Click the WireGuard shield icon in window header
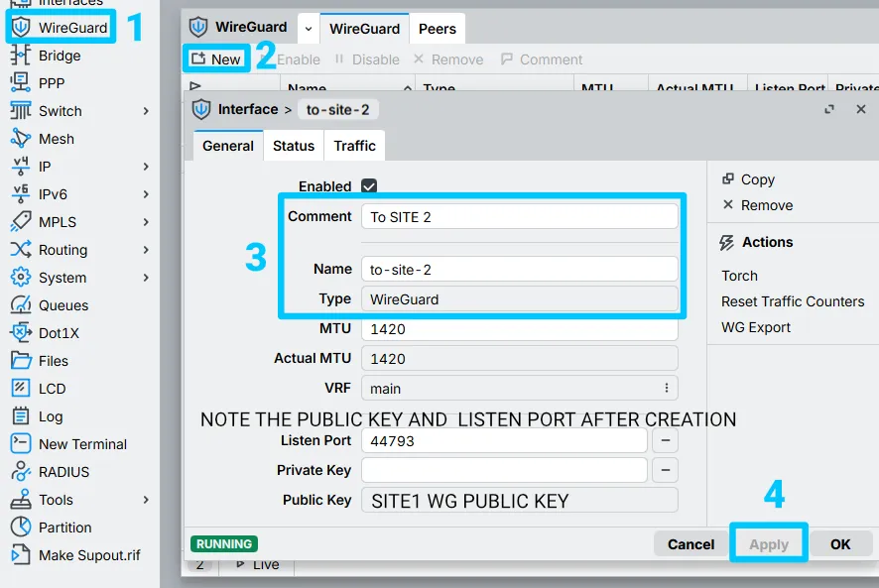Screen dimensions: 879x588 (x=197, y=27)
